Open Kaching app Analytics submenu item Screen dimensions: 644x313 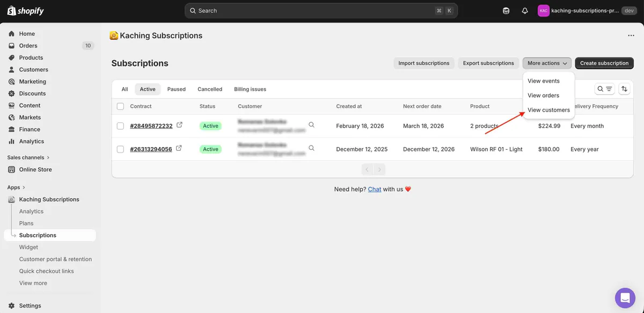[31, 212]
